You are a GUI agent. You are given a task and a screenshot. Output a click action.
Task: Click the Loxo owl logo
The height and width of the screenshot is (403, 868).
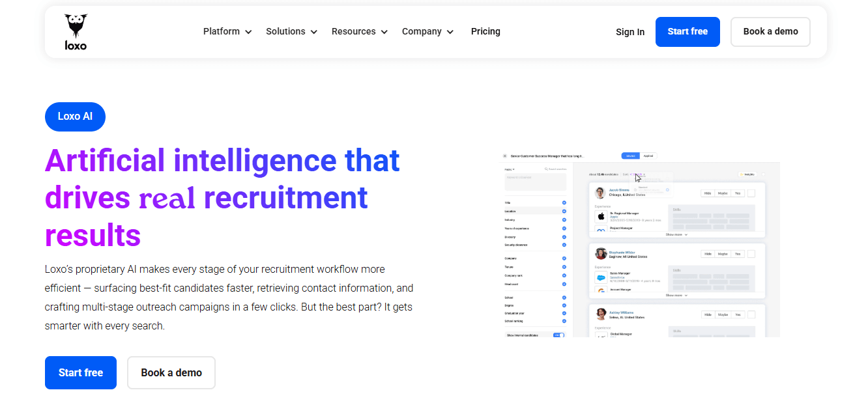76,32
